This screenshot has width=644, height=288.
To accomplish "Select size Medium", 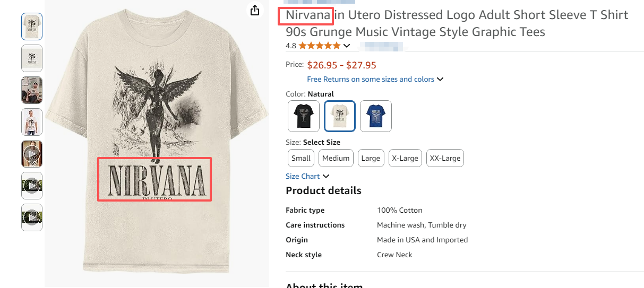I will (x=336, y=158).
